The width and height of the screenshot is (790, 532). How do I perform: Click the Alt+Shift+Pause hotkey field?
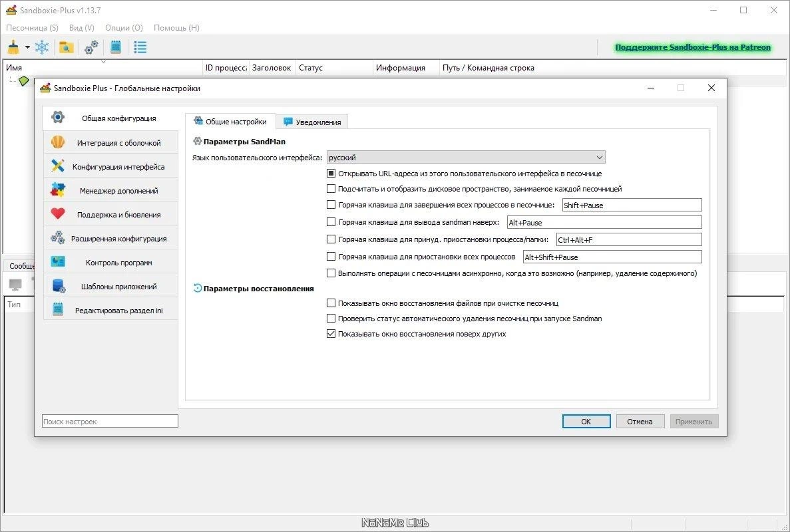point(612,257)
